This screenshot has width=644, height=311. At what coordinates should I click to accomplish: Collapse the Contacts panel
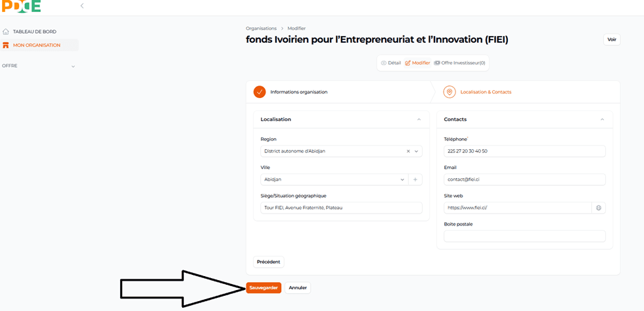(602, 120)
